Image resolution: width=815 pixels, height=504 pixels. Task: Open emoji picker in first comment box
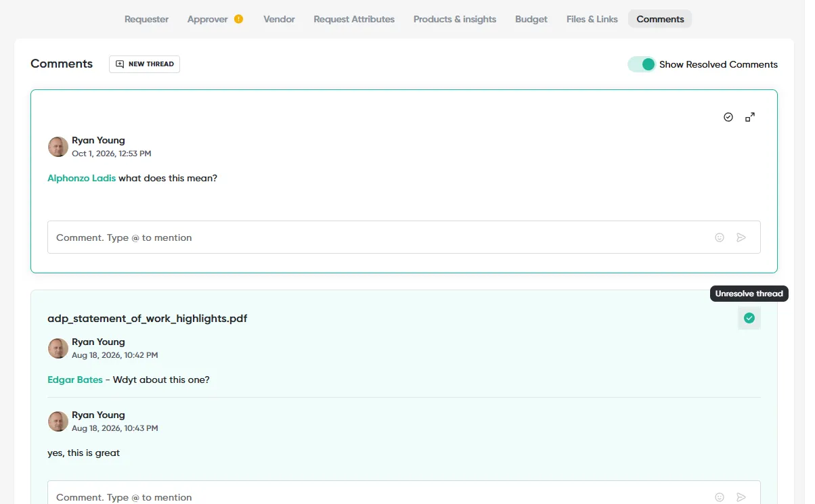click(x=720, y=237)
